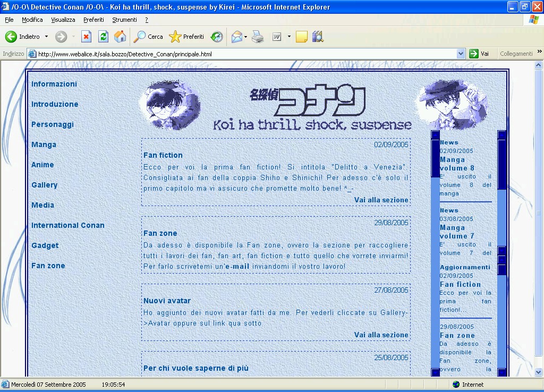544x392 pixels.
Task: Open the Home page icon
Action: pos(120,37)
